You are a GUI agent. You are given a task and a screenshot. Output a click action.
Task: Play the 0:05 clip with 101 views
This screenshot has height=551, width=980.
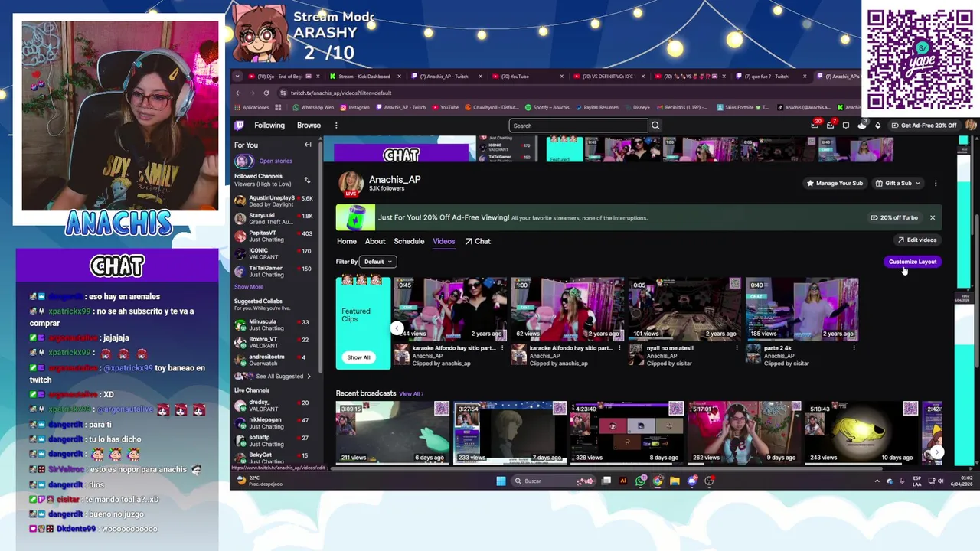[685, 308]
